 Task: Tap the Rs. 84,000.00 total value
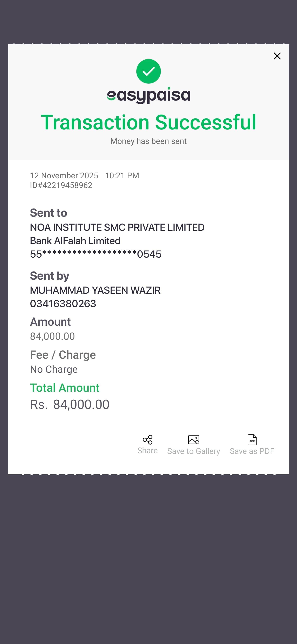tap(70, 404)
